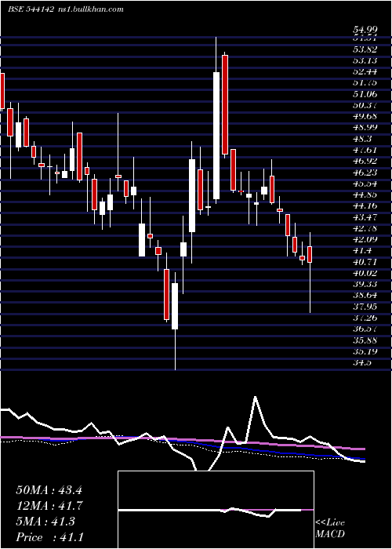Click the 44.85 price axis label
The image size is (392, 549).
click(x=365, y=195)
